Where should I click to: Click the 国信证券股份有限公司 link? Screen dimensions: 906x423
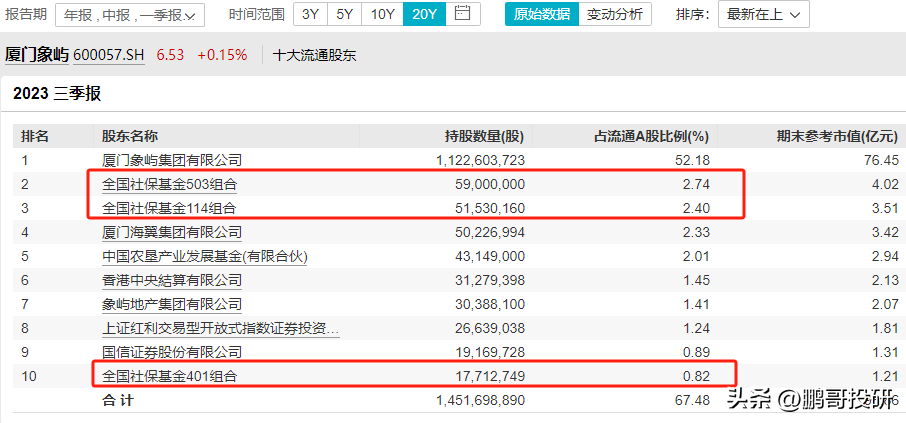172,352
